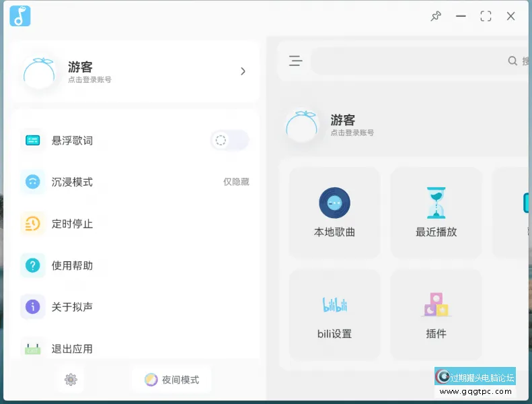Open the hamburger menu icon beside the search bar

295,61
